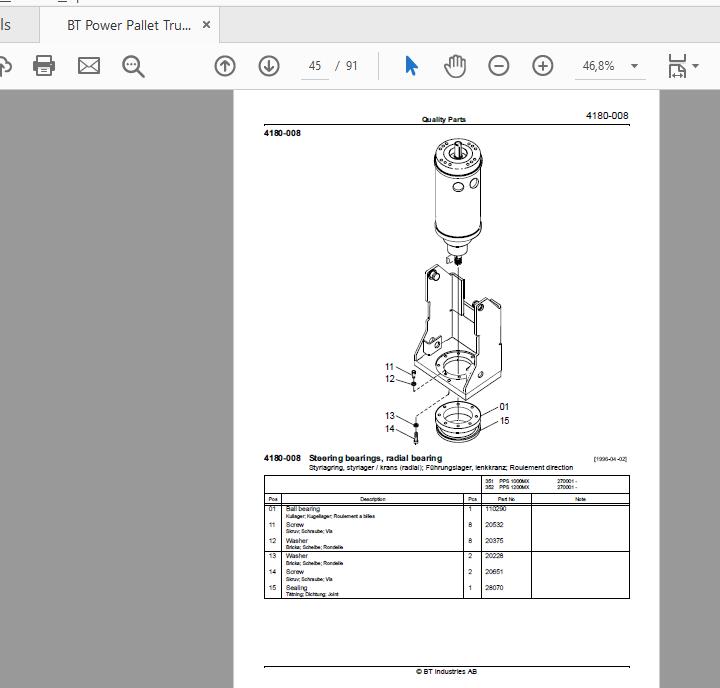The image size is (720, 688).
Task: Click the upload to cloud icon
Action: 5,66
